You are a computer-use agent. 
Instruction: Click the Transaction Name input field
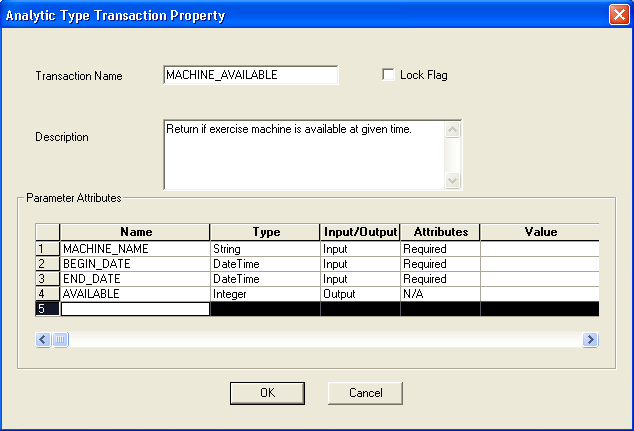(x=251, y=75)
